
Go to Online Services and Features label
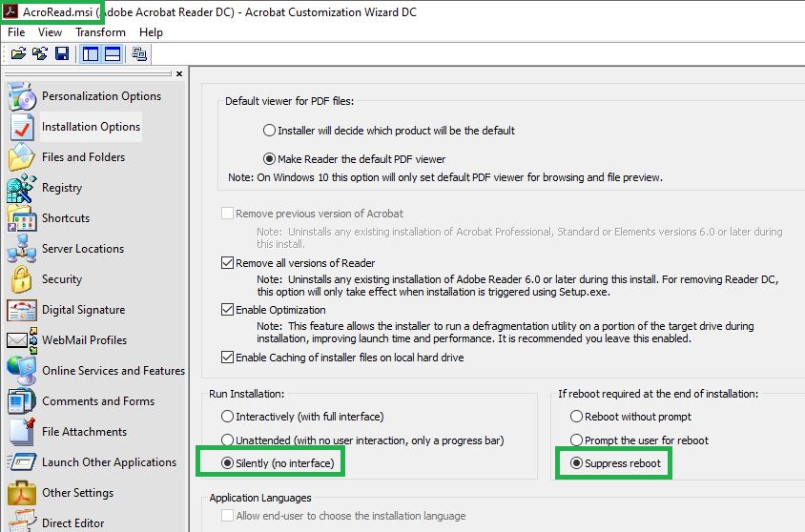114,371
